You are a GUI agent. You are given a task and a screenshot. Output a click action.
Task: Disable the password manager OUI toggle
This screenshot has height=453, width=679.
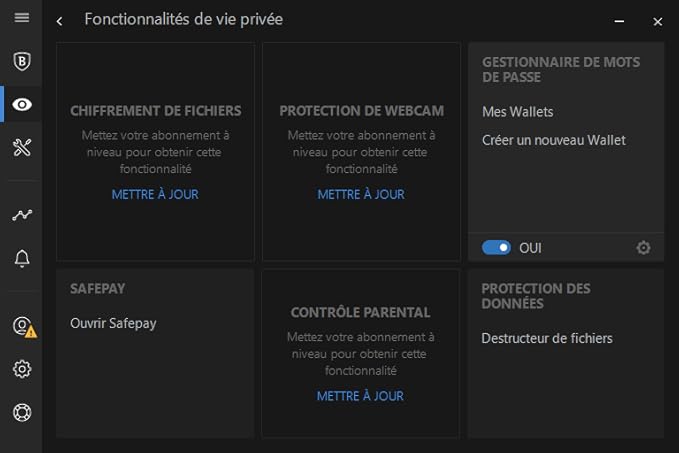tap(496, 248)
